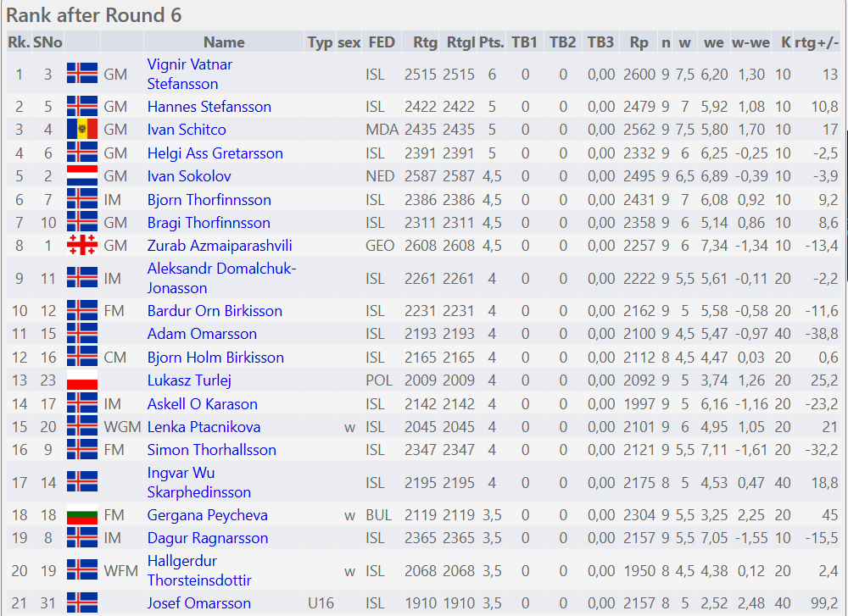Image resolution: width=848 pixels, height=616 pixels.
Task: Click the Iceland flag beside Lenka Ptacnikova
Action: [x=82, y=427]
